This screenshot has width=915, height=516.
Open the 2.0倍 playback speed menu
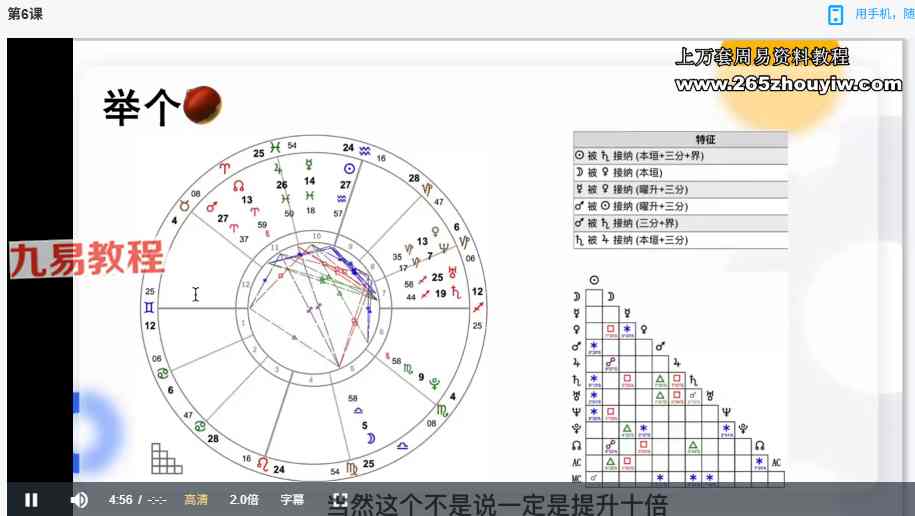click(x=244, y=499)
